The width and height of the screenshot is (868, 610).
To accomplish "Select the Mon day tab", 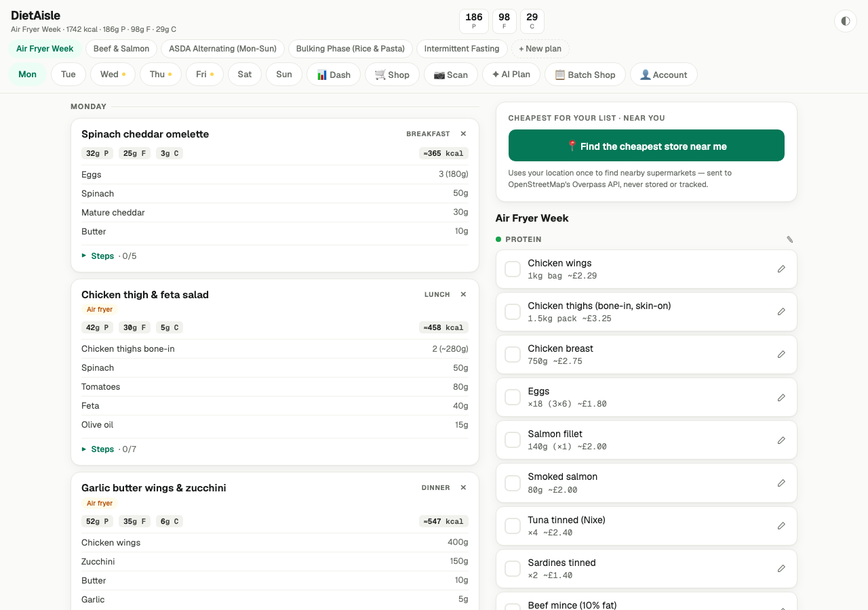I will click(27, 75).
